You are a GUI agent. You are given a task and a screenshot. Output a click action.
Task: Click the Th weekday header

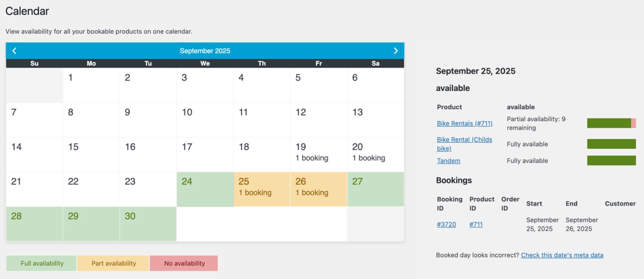pyautogui.click(x=262, y=63)
